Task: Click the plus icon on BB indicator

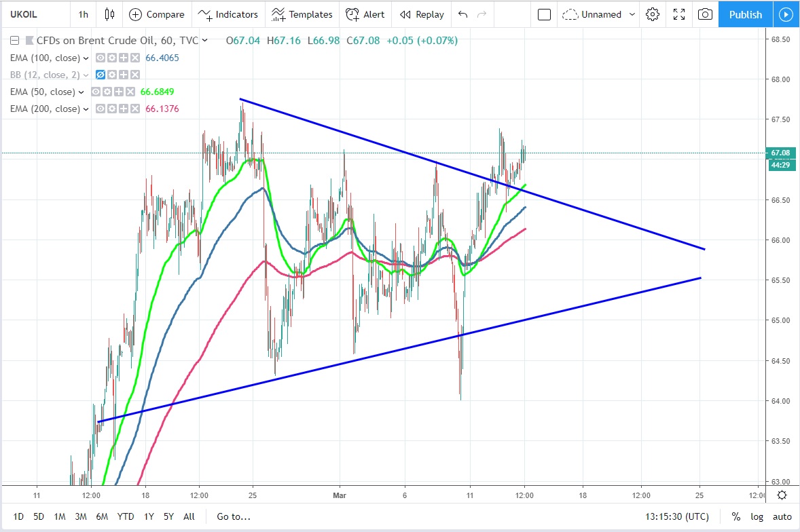Action: pyautogui.click(x=123, y=75)
